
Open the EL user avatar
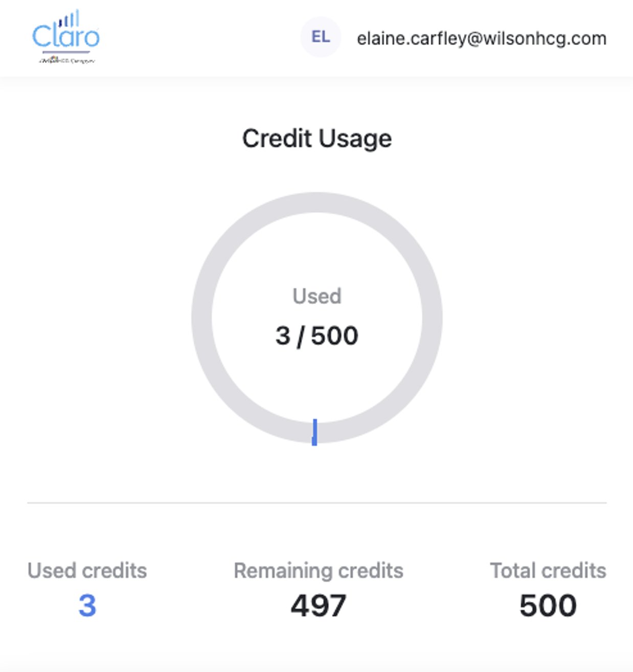point(321,37)
